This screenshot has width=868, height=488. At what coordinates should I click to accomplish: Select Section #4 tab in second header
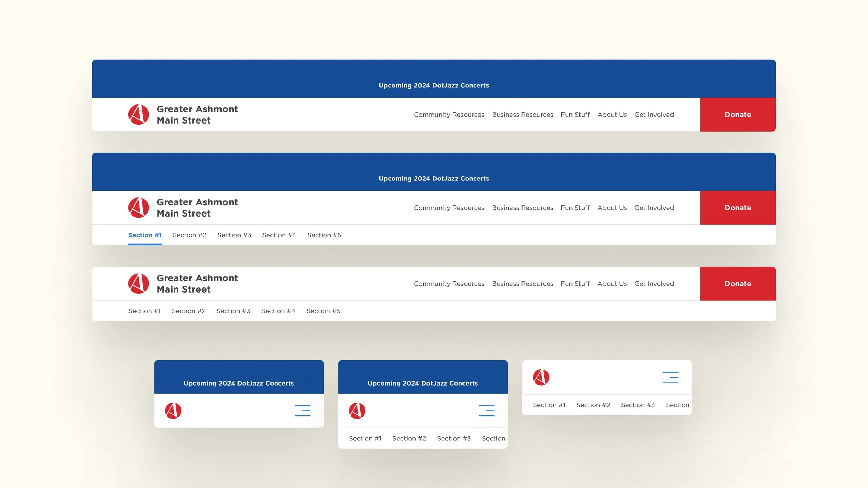pos(279,235)
